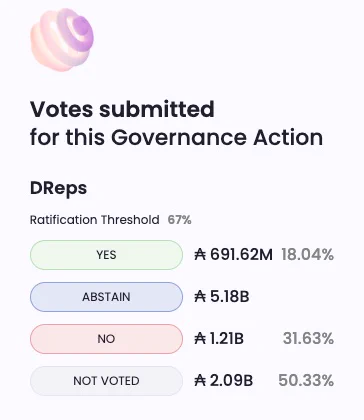Click the 50.33% not voted percentage
The image size is (364, 420).
(x=306, y=381)
